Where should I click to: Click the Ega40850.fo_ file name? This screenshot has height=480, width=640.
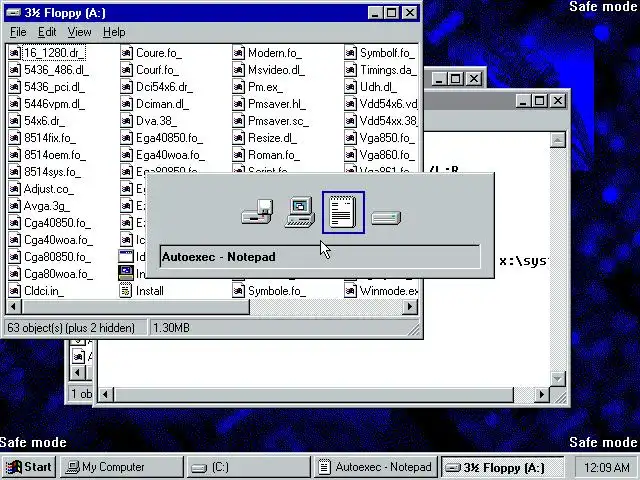click(x=169, y=138)
